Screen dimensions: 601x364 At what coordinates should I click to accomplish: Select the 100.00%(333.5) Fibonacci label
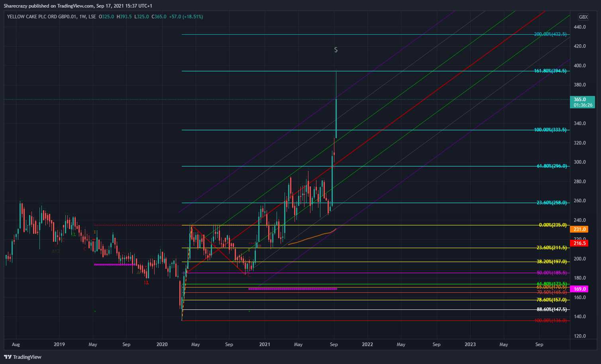[x=550, y=130]
